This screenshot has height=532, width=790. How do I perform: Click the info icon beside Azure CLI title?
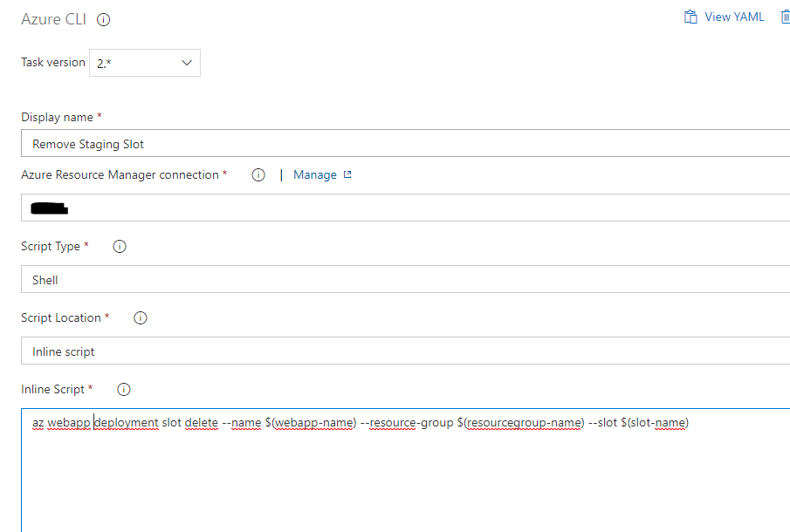tap(103, 19)
